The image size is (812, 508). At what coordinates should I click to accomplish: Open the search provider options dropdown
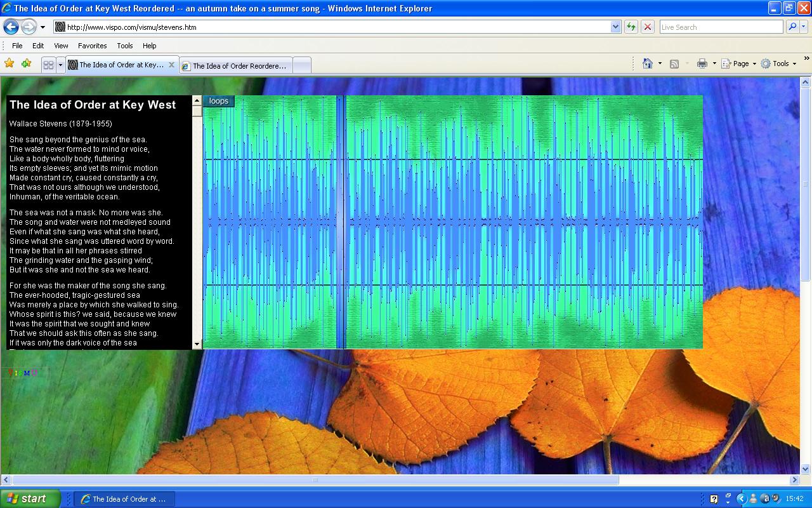click(x=804, y=27)
